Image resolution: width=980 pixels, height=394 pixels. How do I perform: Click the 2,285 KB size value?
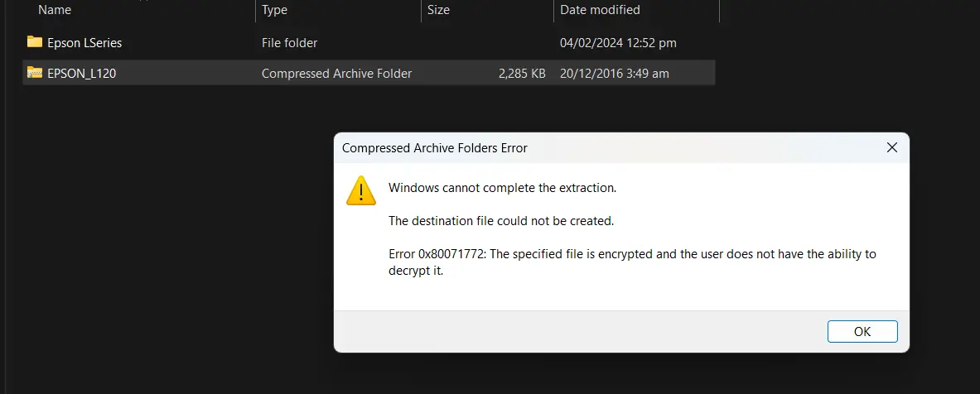[x=522, y=74]
